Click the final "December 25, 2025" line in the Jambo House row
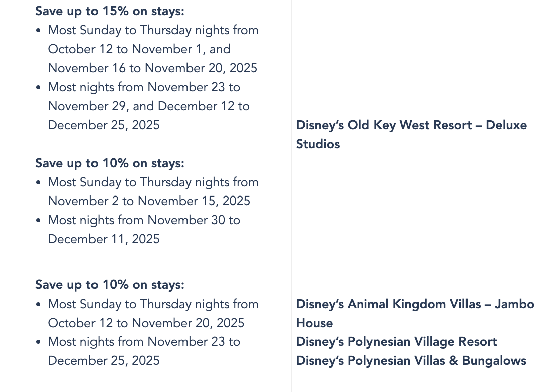Image resolution: width=560 pixels, height=392 pixels. pyautogui.click(x=104, y=361)
